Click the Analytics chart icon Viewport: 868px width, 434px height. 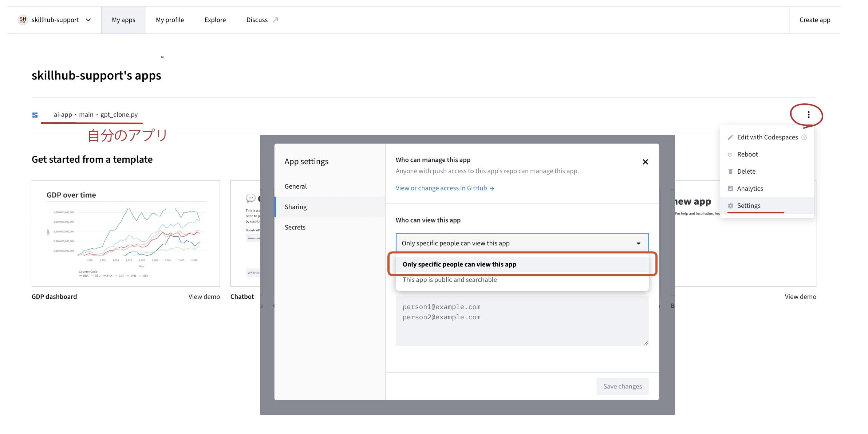[730, 189]
